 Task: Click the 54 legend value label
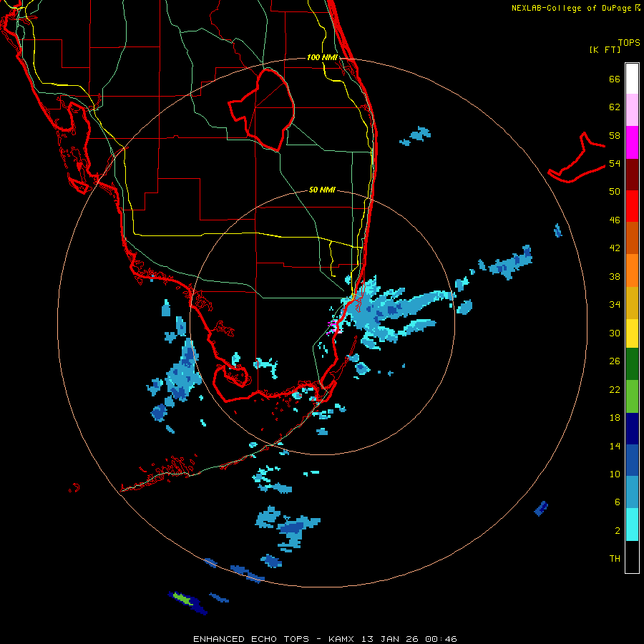(615, 163)
